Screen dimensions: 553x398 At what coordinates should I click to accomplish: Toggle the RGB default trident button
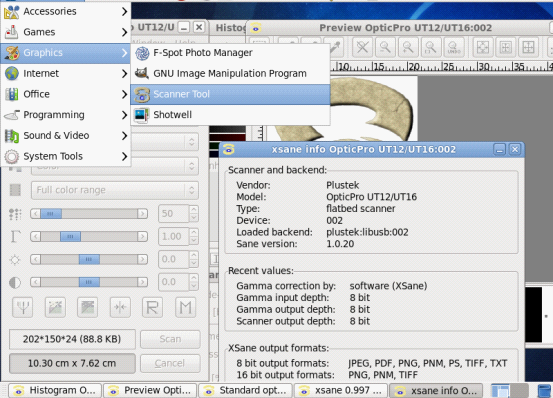click(x=23, y=307)
